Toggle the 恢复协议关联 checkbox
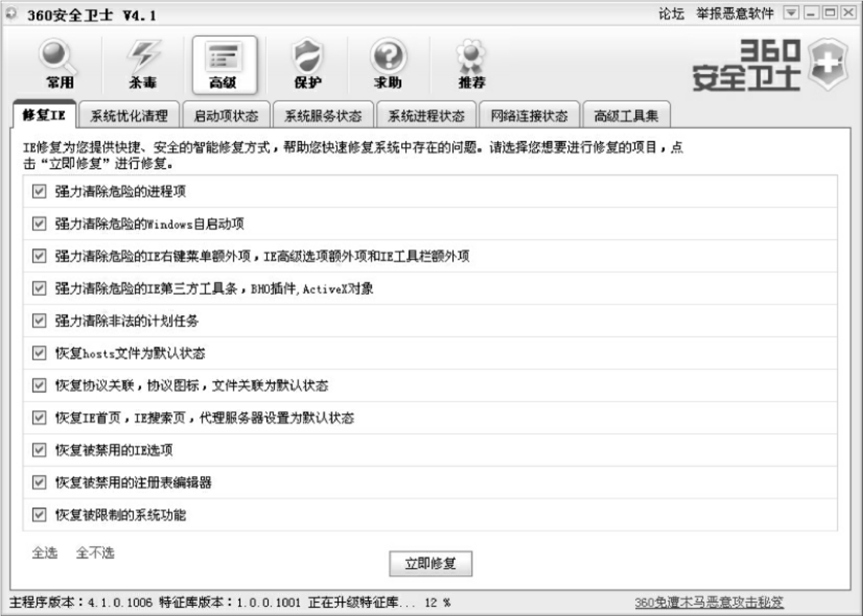 coord(39,385)
